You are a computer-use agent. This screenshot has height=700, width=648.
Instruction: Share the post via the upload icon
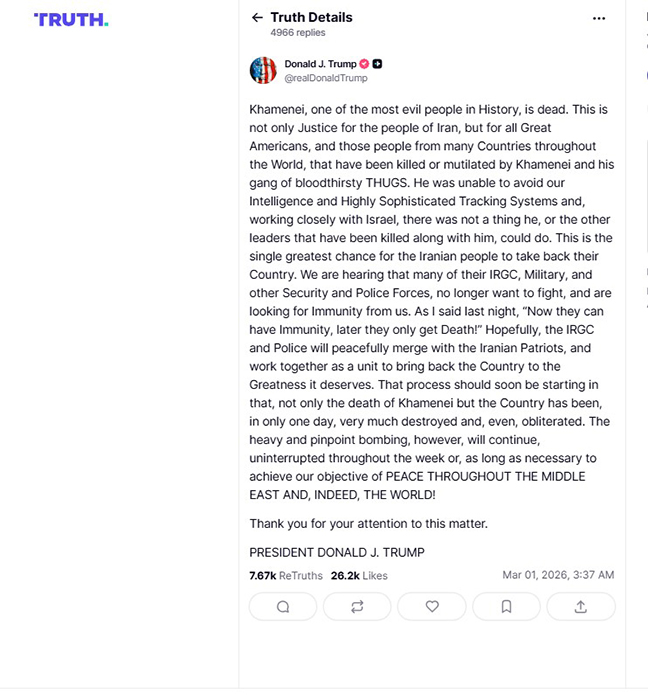tap(581, 606)
